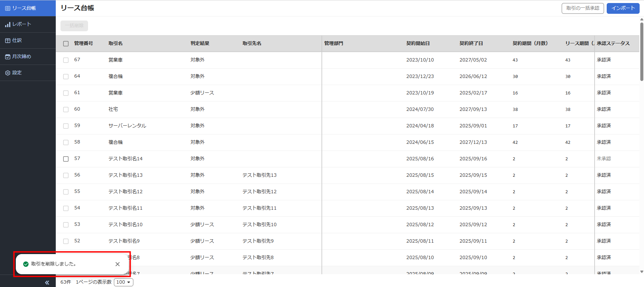Open 設定 via the gear icon

point(7,73)
